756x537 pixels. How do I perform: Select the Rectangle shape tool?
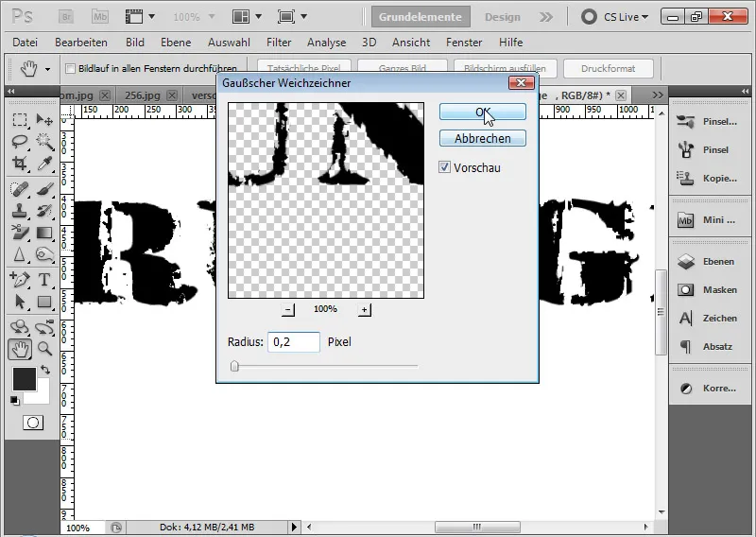click(44, 302)
